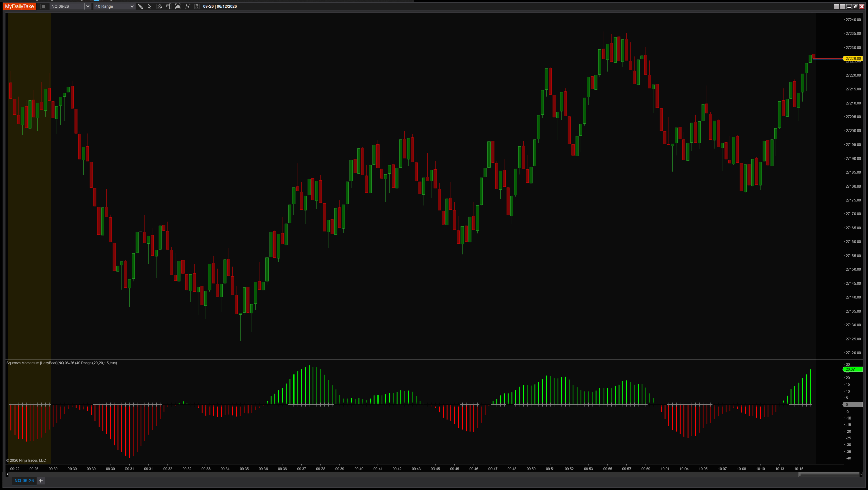
Task: Choose the cursor pointer tool
Action: 149,6
